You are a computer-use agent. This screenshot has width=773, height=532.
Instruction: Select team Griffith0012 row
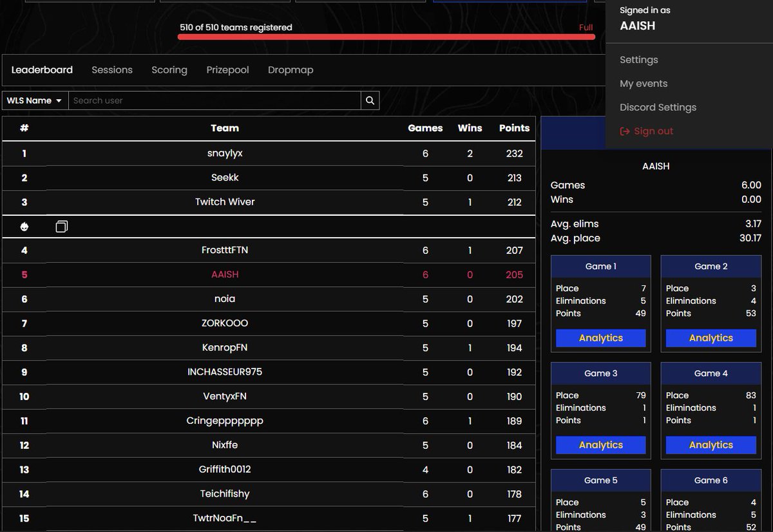pos(269,470)
